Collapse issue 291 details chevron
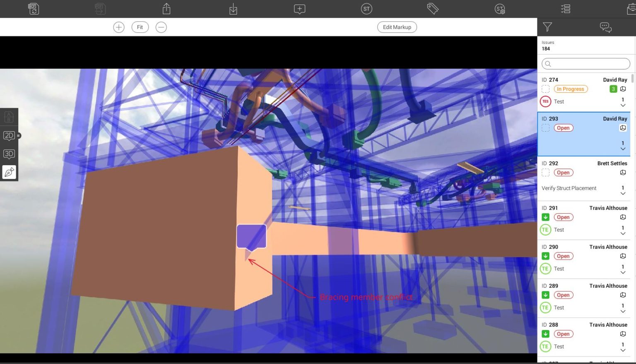Screen dimensions: 636x364 tap(623, 234)
